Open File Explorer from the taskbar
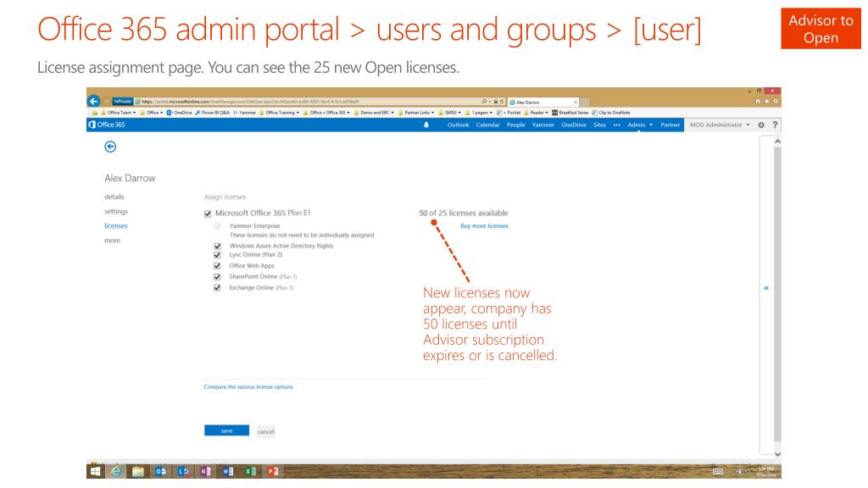 pyautogui.click(x=138, y=471)
